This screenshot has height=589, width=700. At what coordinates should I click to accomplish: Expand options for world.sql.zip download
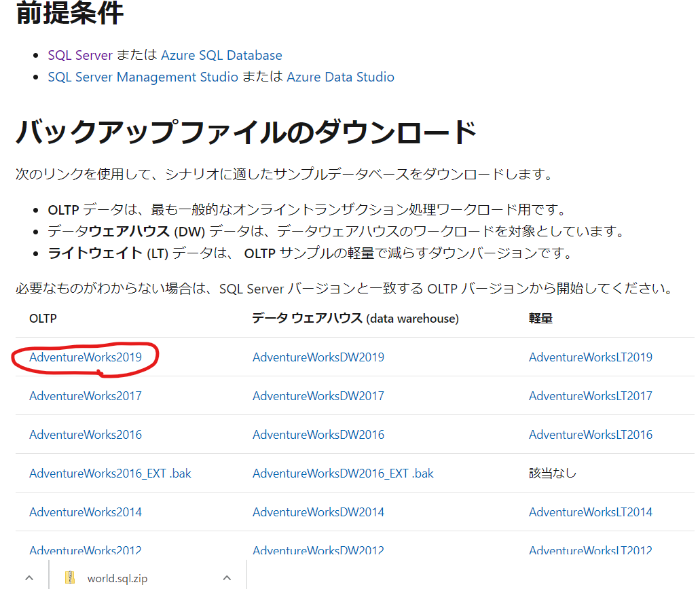coord(227,578)
